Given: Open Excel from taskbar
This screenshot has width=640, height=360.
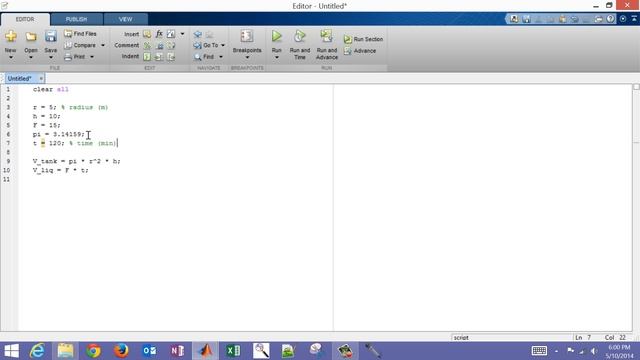Looking at the screenshot, I should (x=233, y=351).
